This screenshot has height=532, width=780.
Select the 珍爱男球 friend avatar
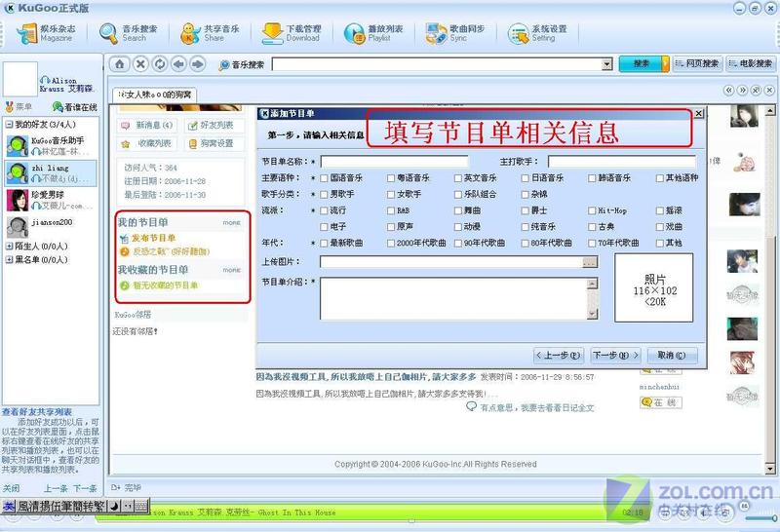point(18,200)
